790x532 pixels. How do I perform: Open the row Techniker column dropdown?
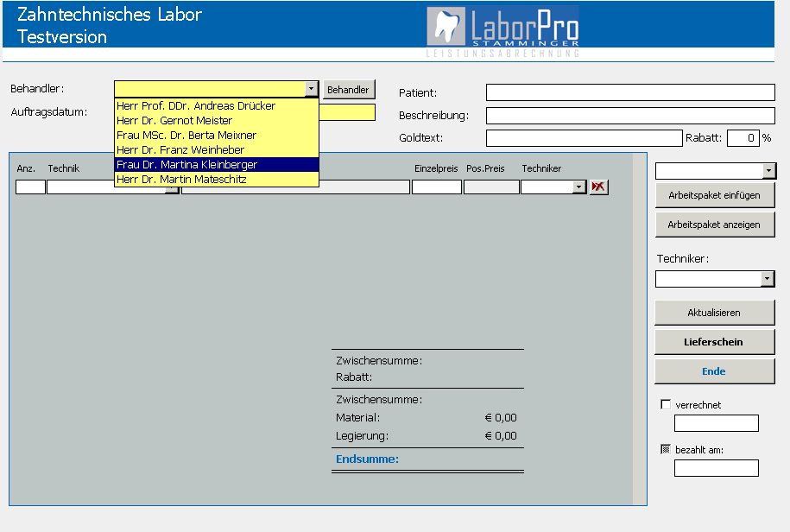578,187
